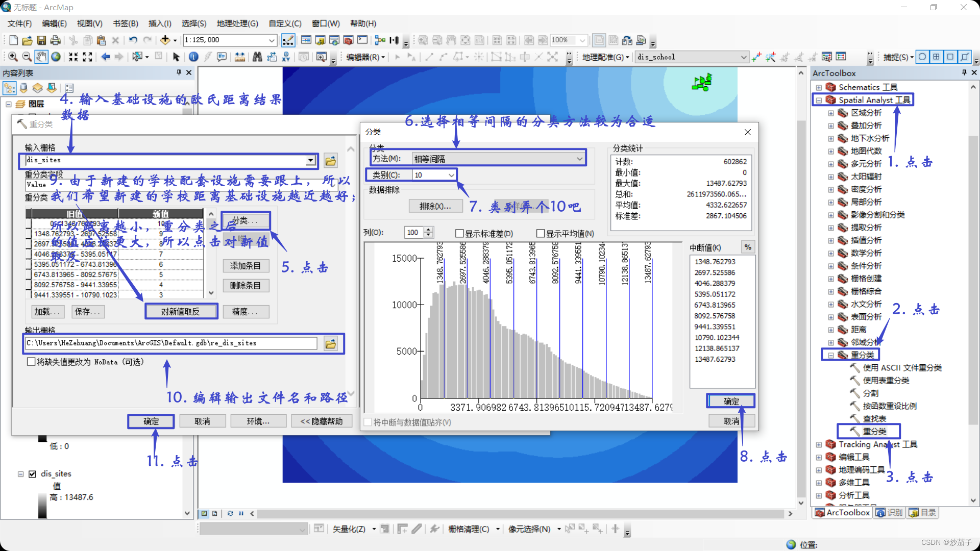Click the Exclusion button in Classification dialog

(435, 207)
